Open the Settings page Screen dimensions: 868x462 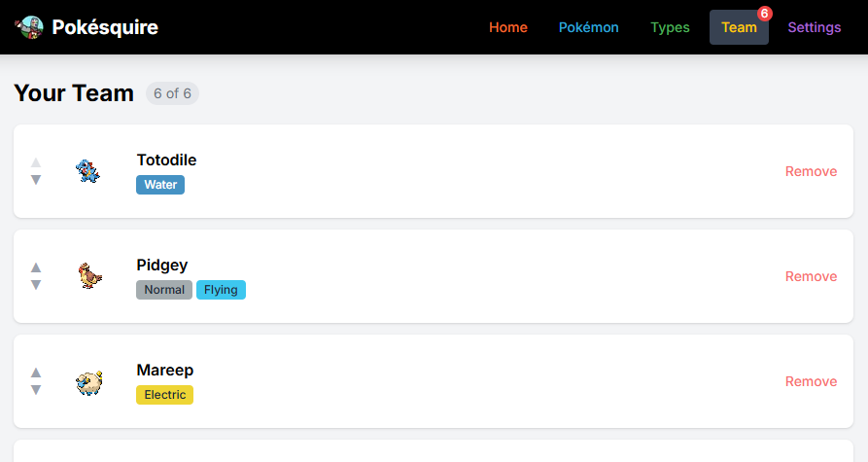click(x=815, y=27)
